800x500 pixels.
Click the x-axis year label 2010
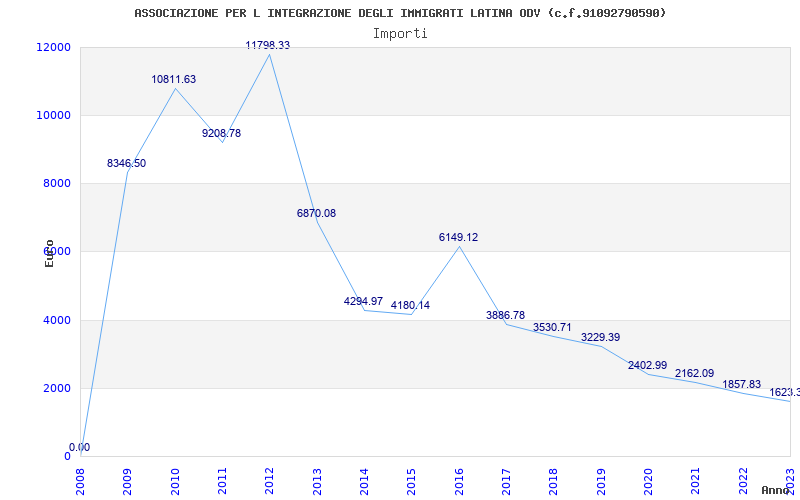175,481
